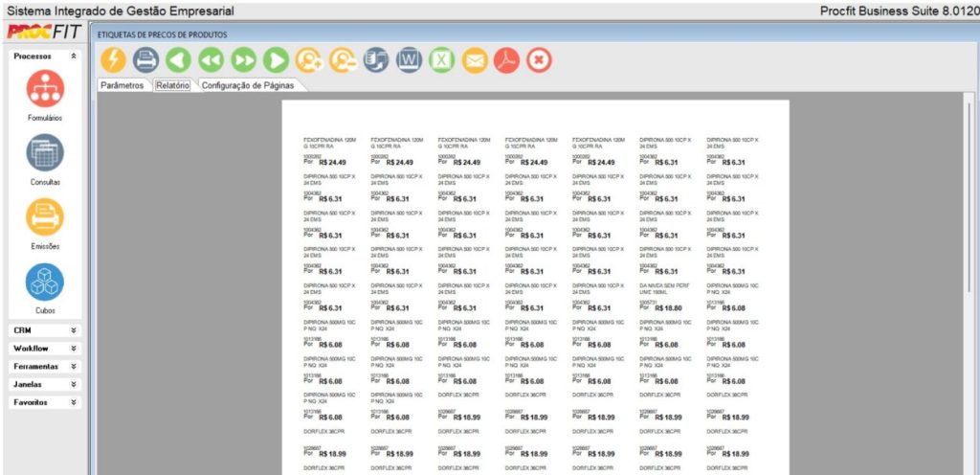Close the report with the red X icon
Viewport: 980px width, 475px height.
tap(539, 60)
